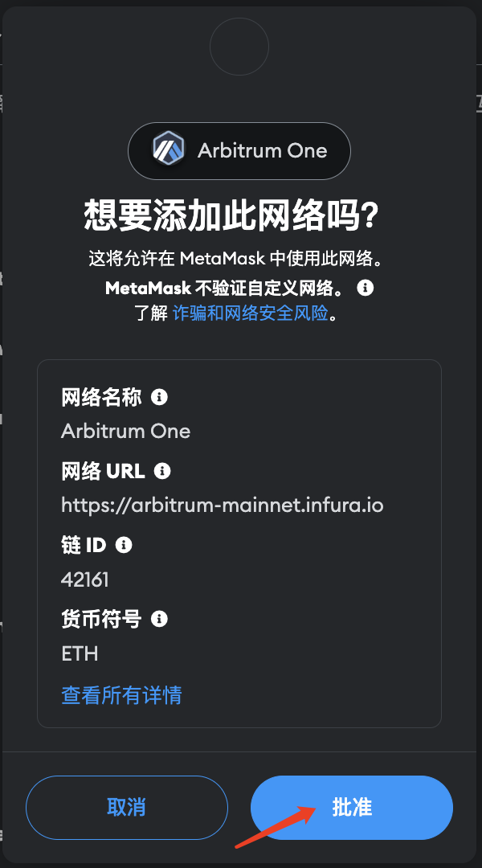Click the Arbitrum logo in the network pill
482x868 pixels.
[168, 150]
